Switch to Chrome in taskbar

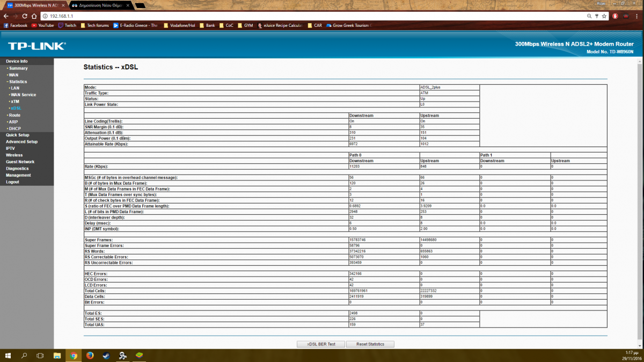pos(74,356)
